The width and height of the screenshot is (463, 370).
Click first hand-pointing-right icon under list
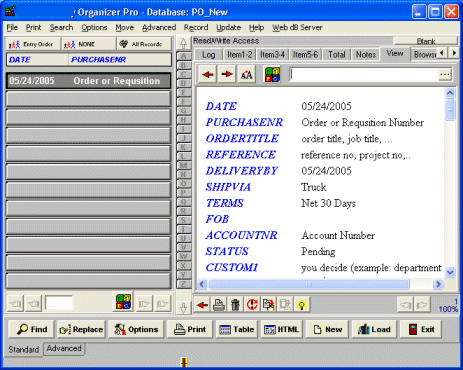tap(144, 304)
